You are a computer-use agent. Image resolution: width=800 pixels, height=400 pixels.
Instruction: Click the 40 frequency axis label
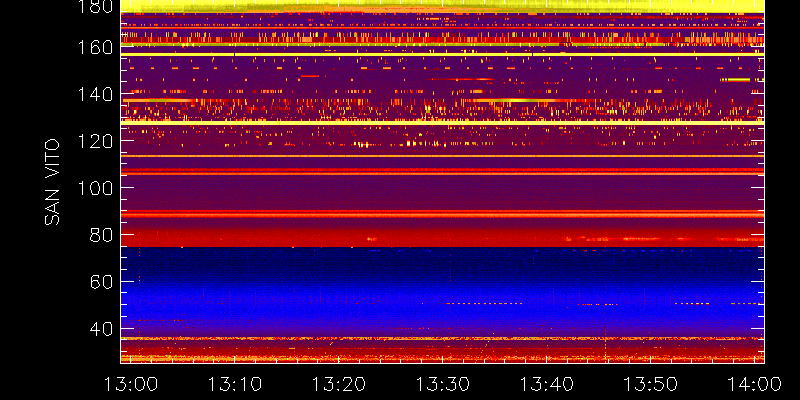(101, 329)
